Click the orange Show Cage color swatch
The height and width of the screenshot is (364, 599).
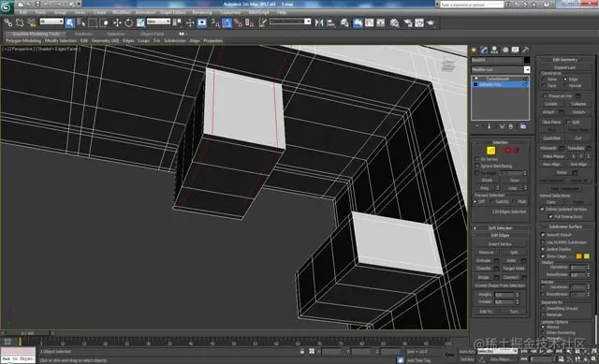coord(578,256)
